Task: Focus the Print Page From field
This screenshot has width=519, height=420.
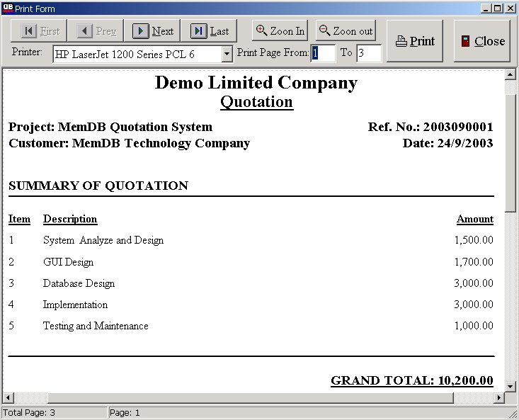Action: click(323, 53)
